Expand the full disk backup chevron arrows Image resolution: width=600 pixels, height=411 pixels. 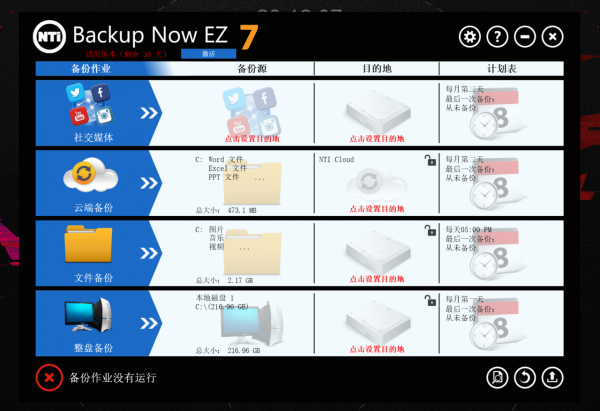click(148, 323)
